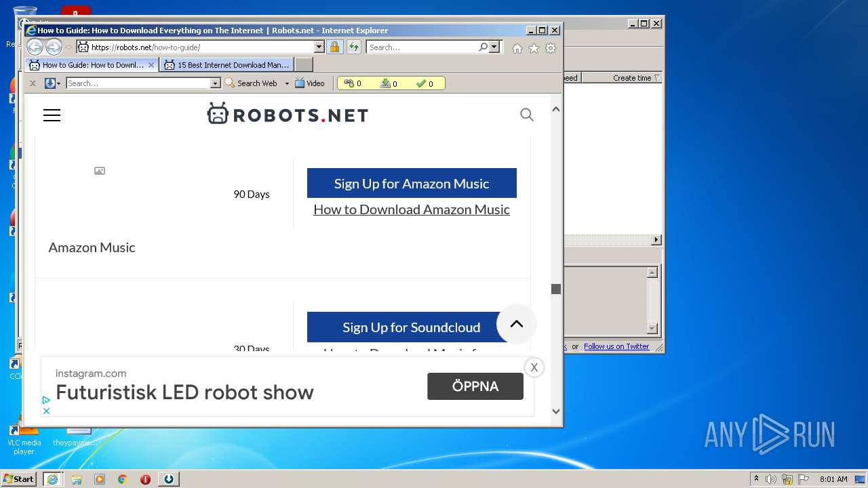Click the Robots.net logo
Viewport: 868px width, 488px height.
tap(288, 115)
